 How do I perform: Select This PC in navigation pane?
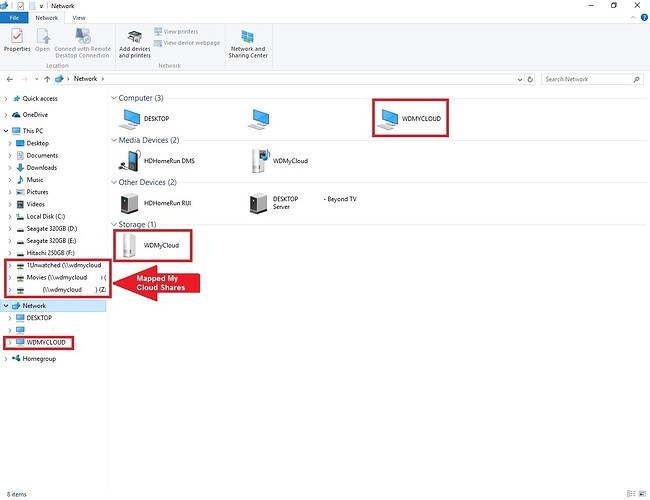coord(27,131)
